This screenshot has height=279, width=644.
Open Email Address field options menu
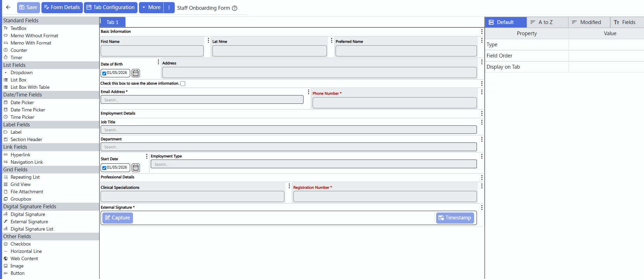(308, 92)
